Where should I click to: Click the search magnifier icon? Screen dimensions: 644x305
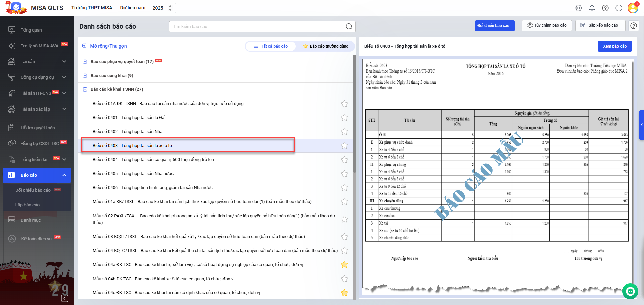(x=349, y=27)
